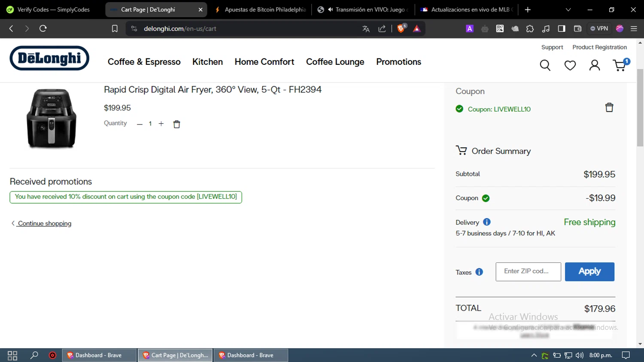Open the De'Longhi search icon

(545, 65)
